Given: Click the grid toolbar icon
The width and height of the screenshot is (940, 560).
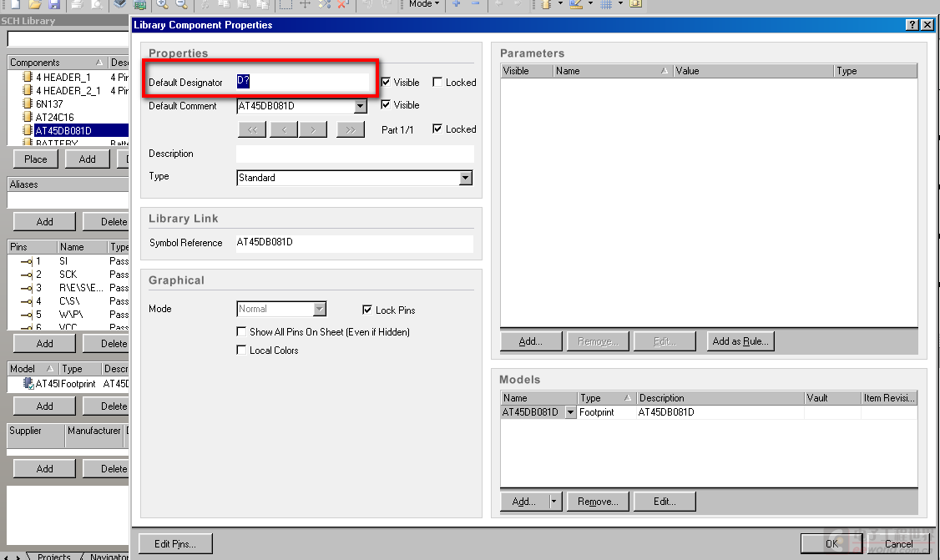Looking at the screenshot, I should pyautogui.click(x=606, y=3).
